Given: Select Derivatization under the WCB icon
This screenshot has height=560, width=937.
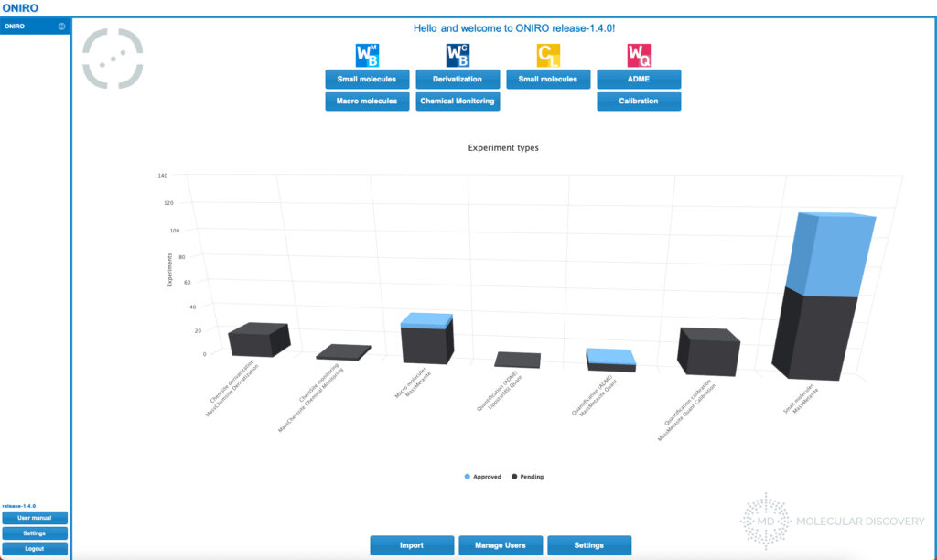Looking at the screenshot, I should [x=457, y=79].
